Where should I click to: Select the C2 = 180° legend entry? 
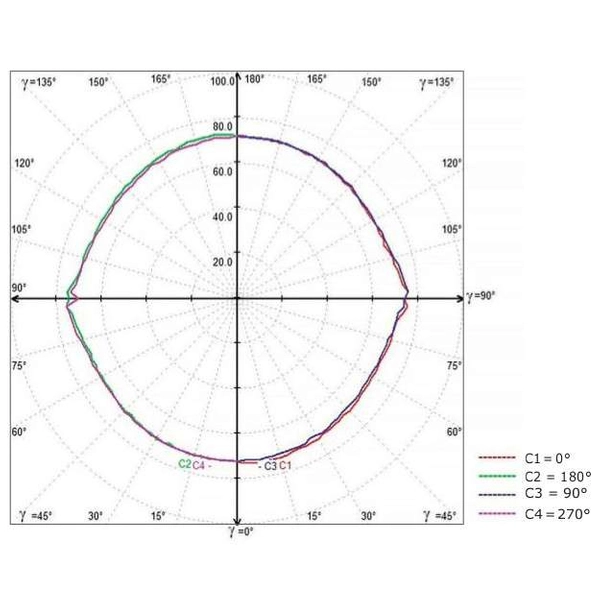554,475
